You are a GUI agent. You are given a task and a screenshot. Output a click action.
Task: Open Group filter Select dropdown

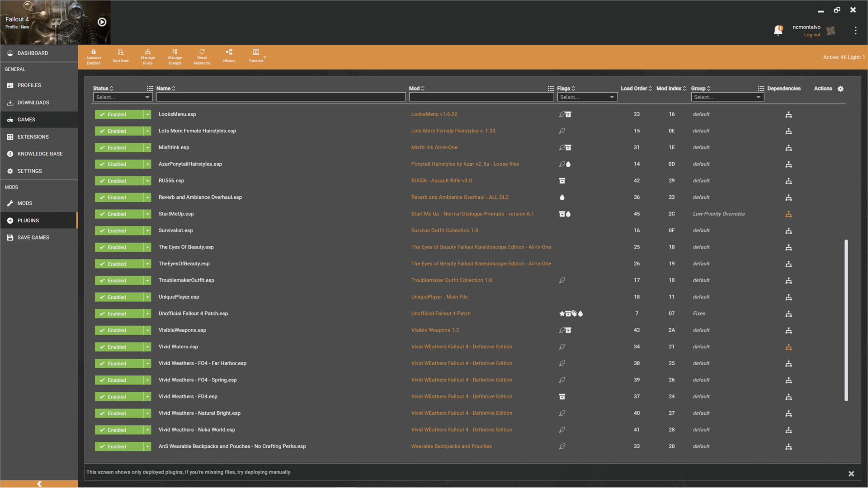tap(727, 97)
